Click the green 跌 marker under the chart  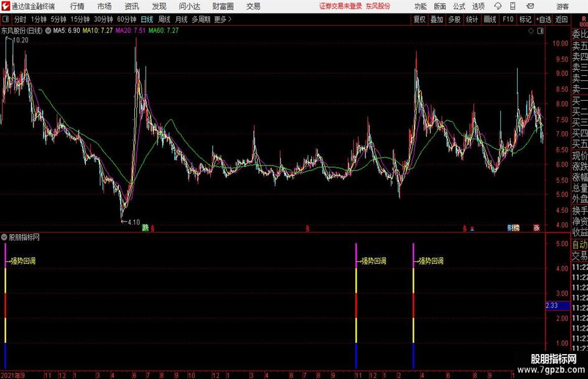coord(146,227)
